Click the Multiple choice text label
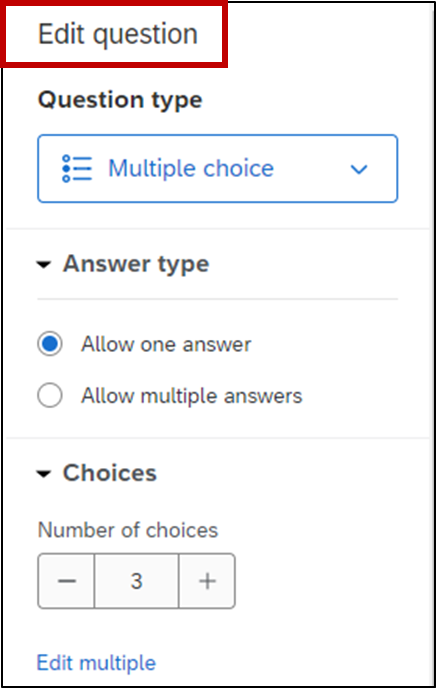This screenshot has width=436, height=688. coord(191,168)
